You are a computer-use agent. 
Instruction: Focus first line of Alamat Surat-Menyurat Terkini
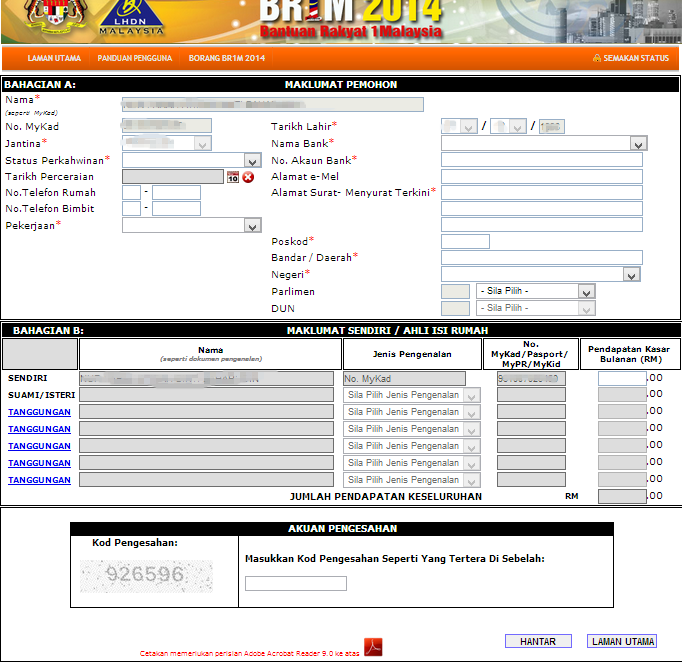point(542,193)
